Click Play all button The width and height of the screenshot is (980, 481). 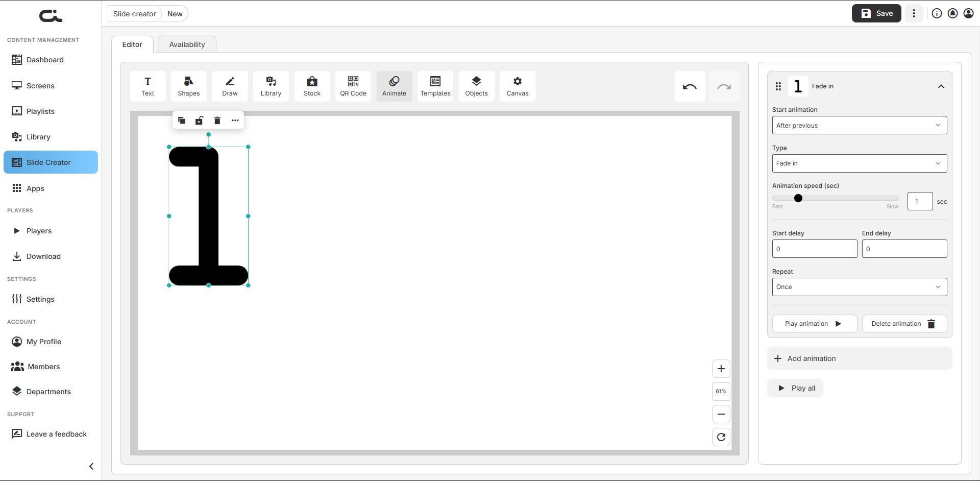[x=795, y=388]
